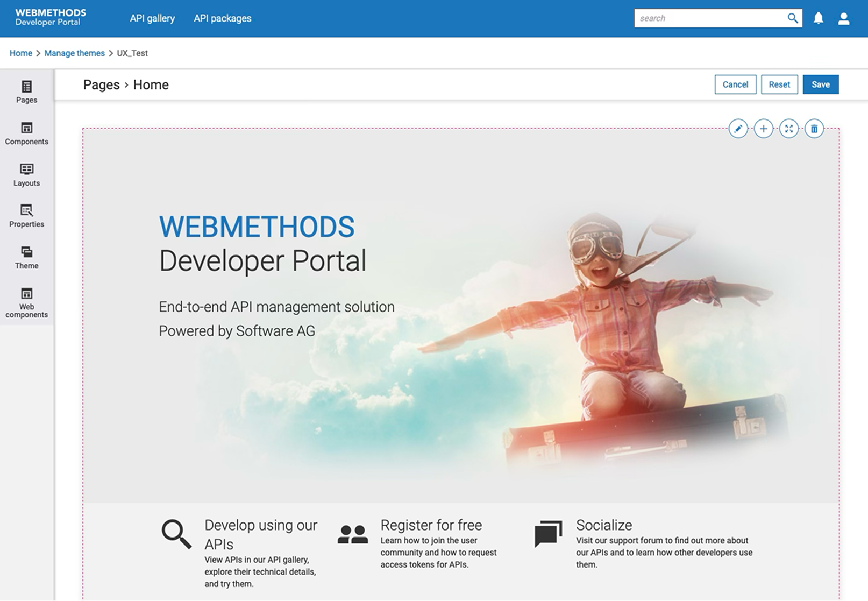Click the Reset button
This screenshot has width=868, height=601.
coord(779,84)
